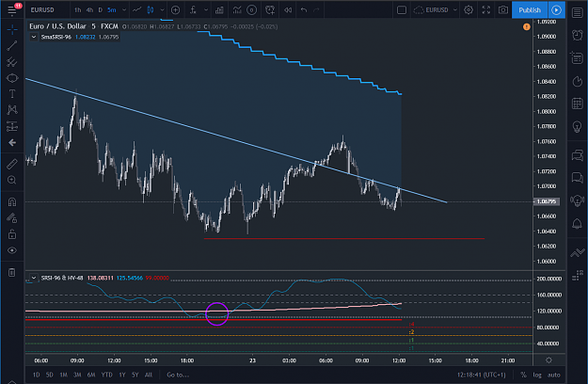
Task: Add symbol with the compare plus icon
Action: coord(175,10)
